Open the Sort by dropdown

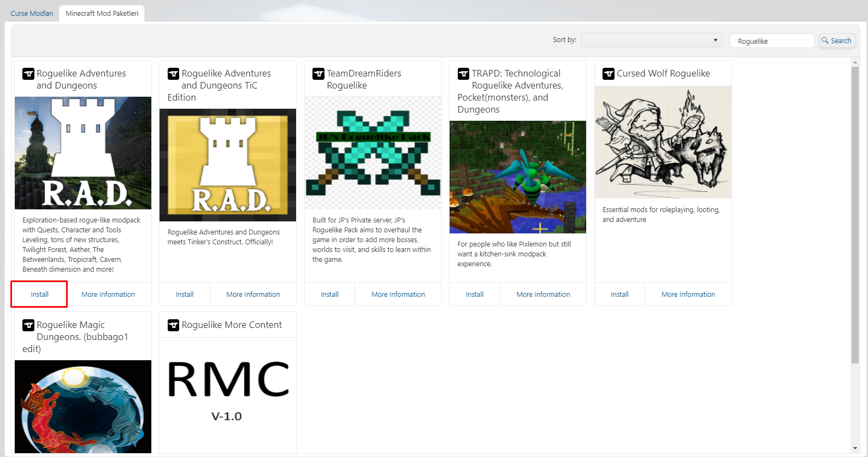click(x=651, y=40)
